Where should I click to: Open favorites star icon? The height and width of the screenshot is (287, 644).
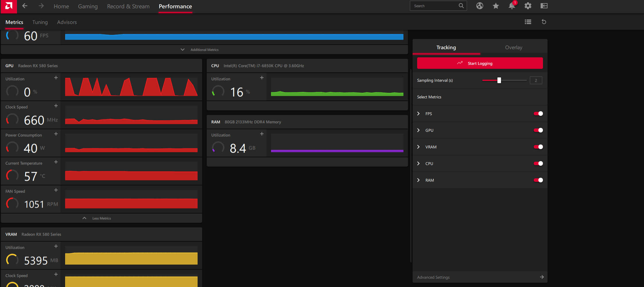(496, 6)
